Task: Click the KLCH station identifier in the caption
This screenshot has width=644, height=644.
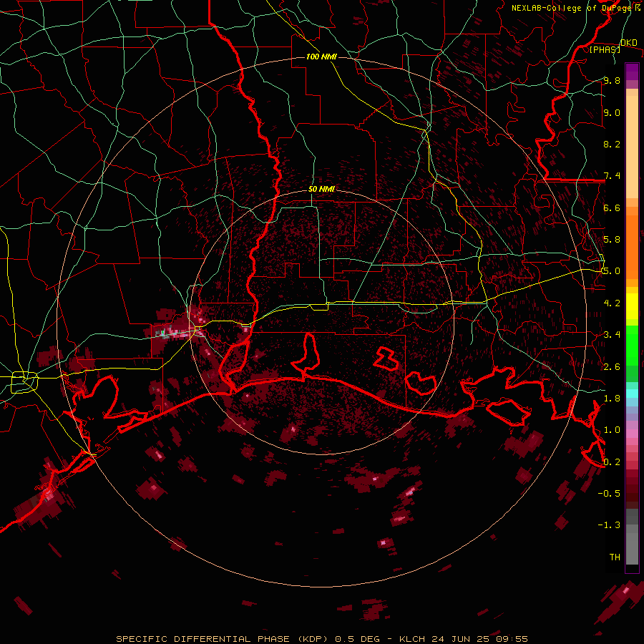Action: point(413,639)
